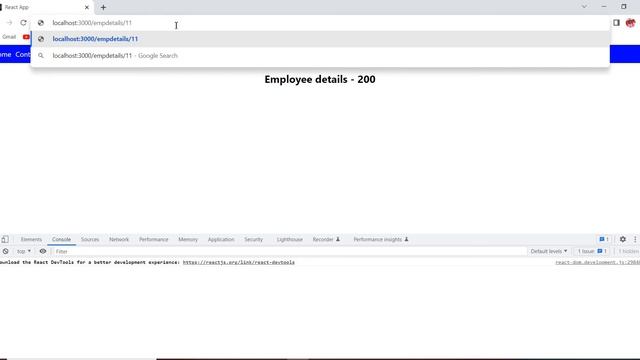This screenshot has width=640, height=360.
Task: Switch to the Performance tab in DevTools
Action: [x=153, y=240]
